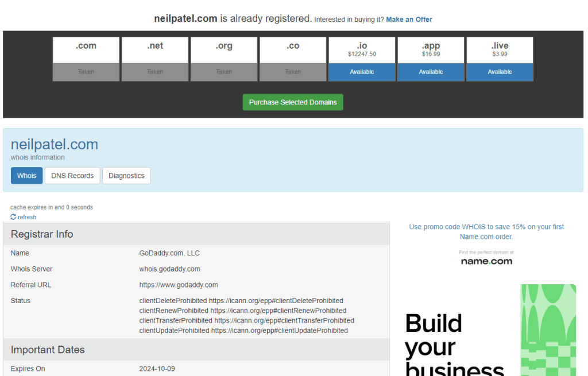
Task: Open the Make an Offer link
Action: [x=409, y=20]
